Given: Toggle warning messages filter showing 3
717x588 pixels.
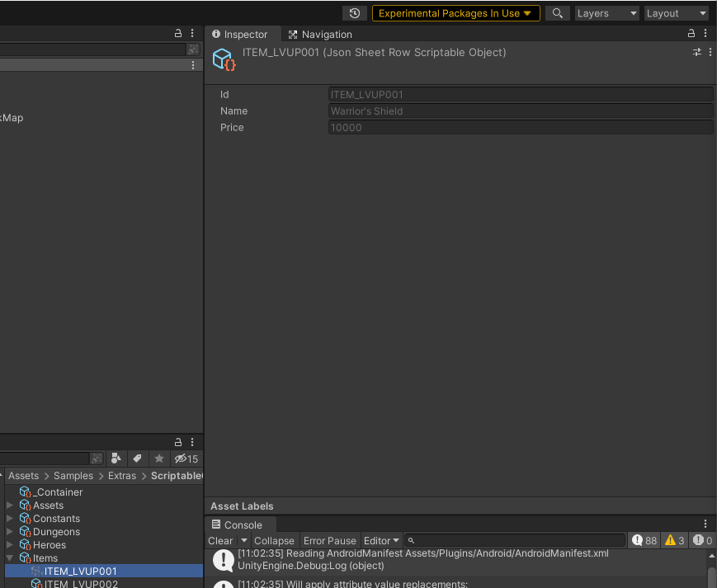Looking at the screenshot, I should tap(675, 540).
